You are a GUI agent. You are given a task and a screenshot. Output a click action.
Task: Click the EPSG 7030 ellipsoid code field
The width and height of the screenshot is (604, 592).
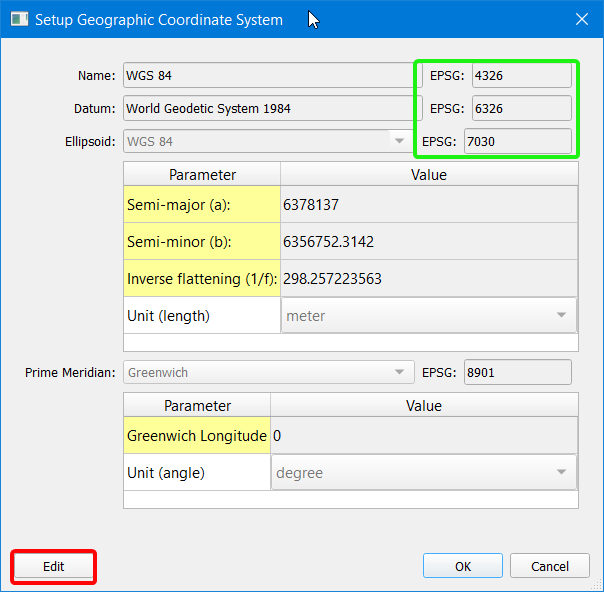pos(518,141)
